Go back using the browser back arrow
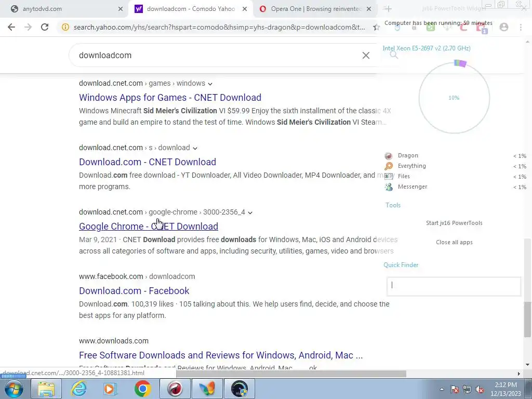532x399 pixels. (11, 27)
